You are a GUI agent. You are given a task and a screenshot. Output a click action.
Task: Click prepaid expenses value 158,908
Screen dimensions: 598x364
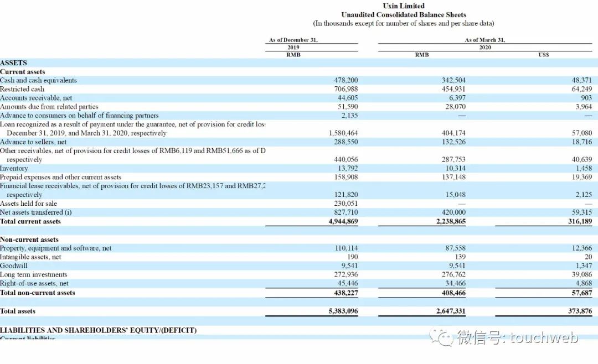coord(346,177)
